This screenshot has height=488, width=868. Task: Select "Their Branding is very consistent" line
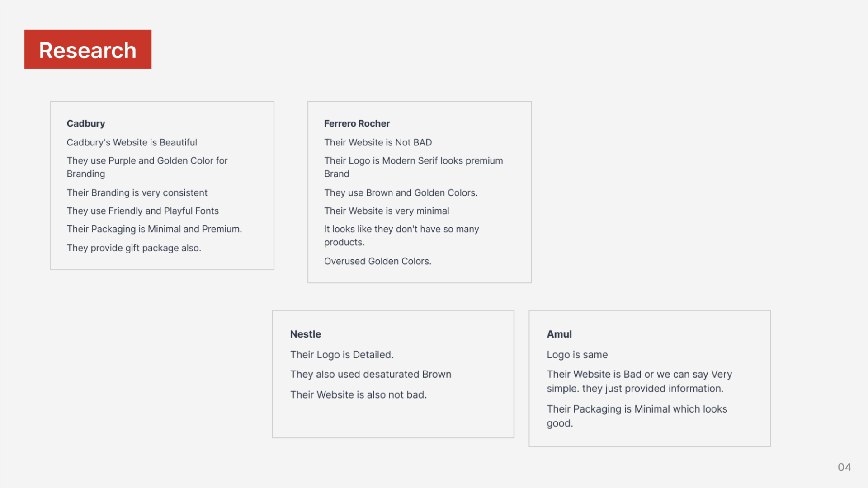point(137,193)
